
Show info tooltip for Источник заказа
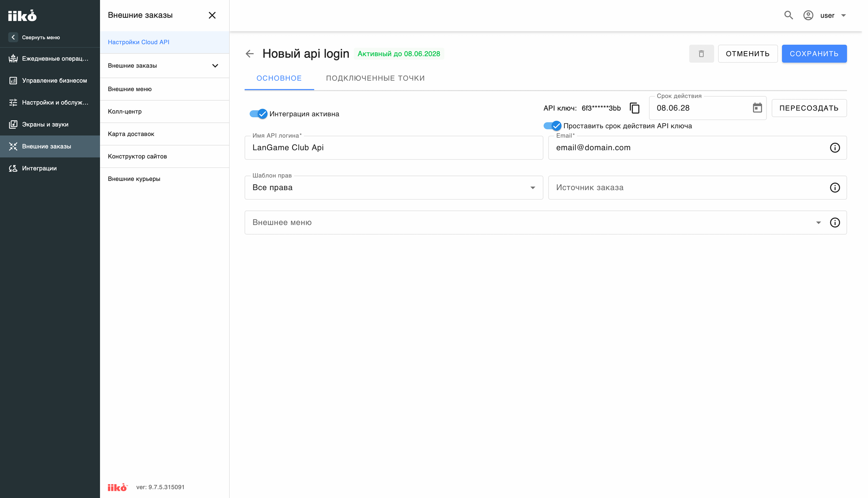coord(835,188)
